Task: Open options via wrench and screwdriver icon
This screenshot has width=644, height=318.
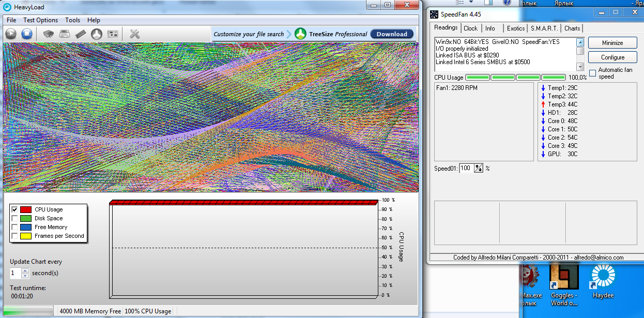Action: click(x=135, y=34)
